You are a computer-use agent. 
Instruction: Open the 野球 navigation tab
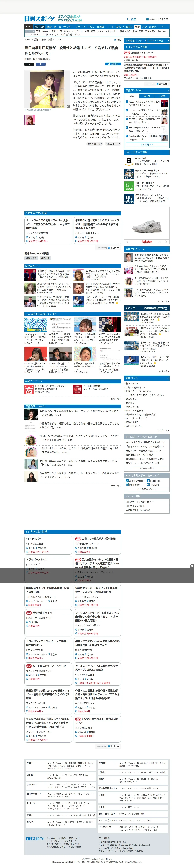tap(49, 27)
